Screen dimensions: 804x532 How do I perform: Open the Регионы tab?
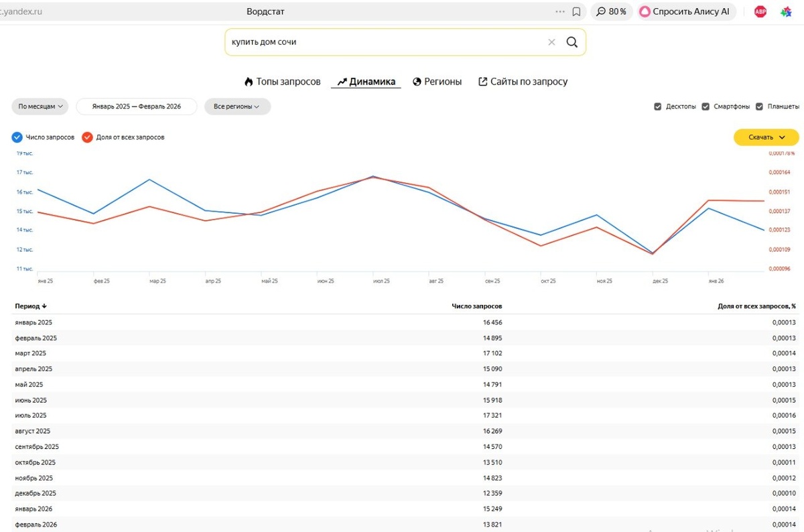point(437,82)
